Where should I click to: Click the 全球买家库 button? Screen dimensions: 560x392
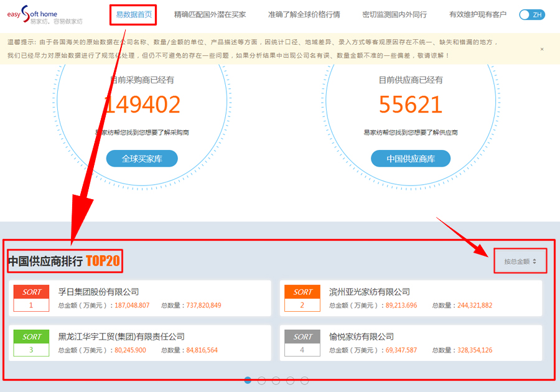tap(142, 159)
